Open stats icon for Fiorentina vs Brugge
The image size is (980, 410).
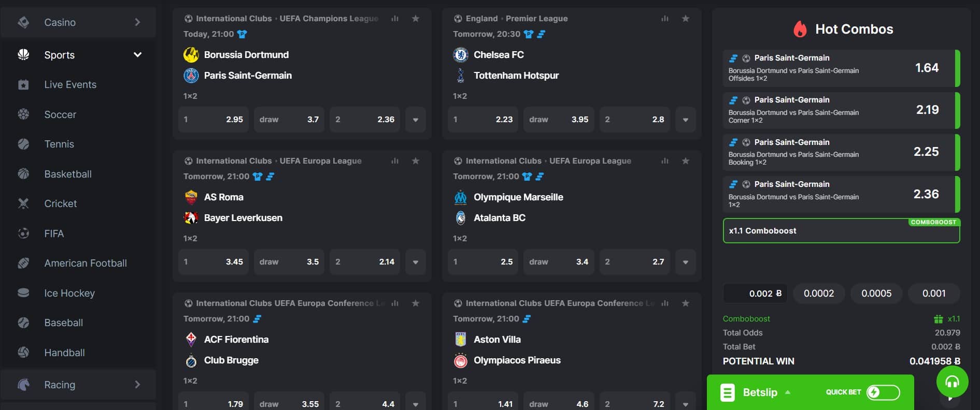tap(395, 303)
